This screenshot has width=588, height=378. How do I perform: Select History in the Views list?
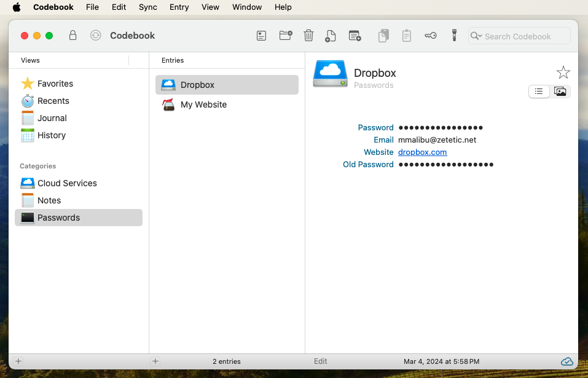click(79, 135)
